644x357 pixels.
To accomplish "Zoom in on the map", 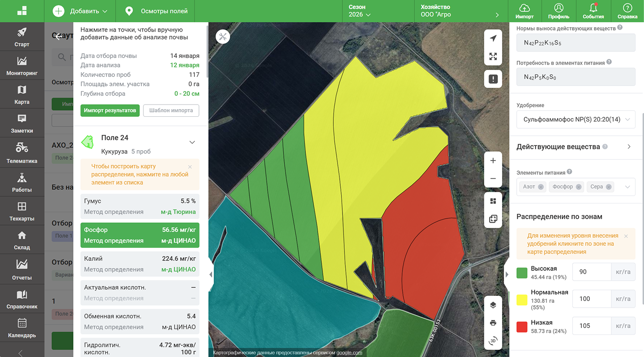I will point(493,161).
